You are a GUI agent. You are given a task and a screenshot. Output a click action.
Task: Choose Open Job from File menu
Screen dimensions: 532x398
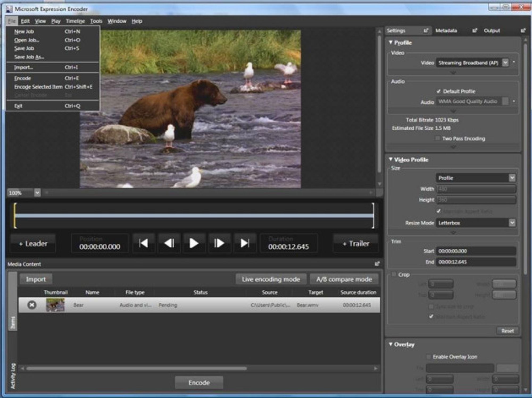tap(53, 40)
